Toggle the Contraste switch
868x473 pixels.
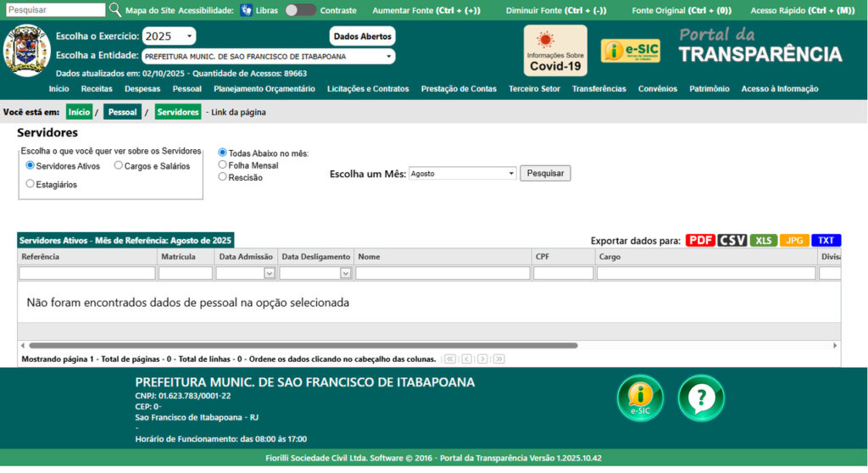point(300,10)
